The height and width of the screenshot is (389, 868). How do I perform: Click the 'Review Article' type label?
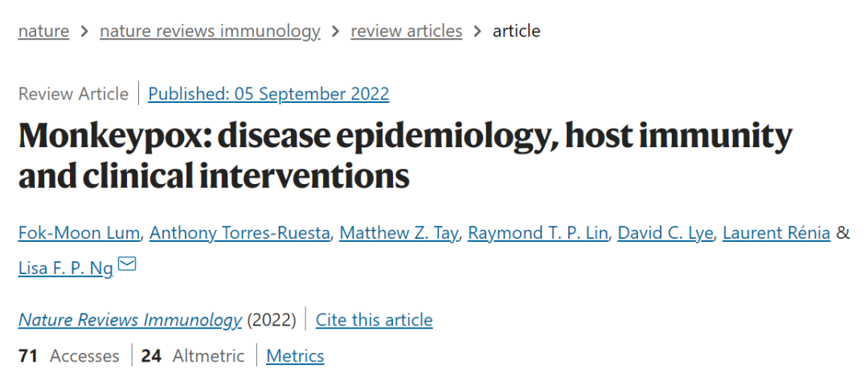(x=73, y=94)
